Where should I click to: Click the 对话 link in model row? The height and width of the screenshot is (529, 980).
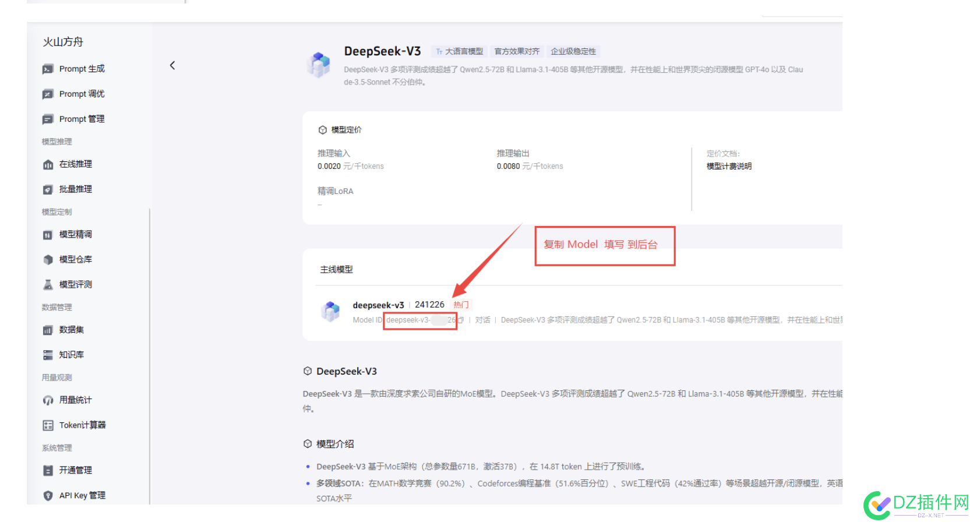(x=482, y=320)
